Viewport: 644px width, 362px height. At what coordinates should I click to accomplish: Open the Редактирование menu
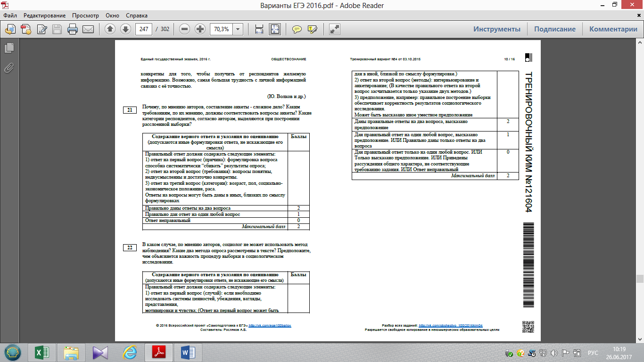[x=45, y=16]
